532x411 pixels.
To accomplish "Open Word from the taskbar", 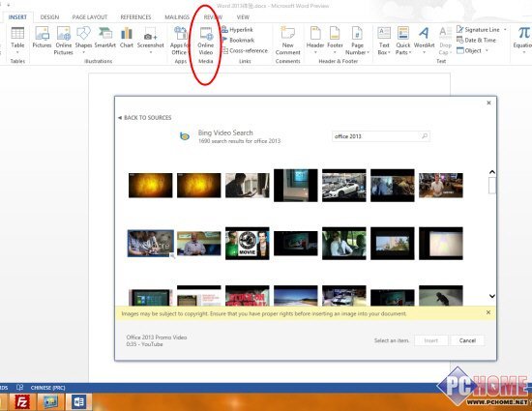I will click(78, 402).
